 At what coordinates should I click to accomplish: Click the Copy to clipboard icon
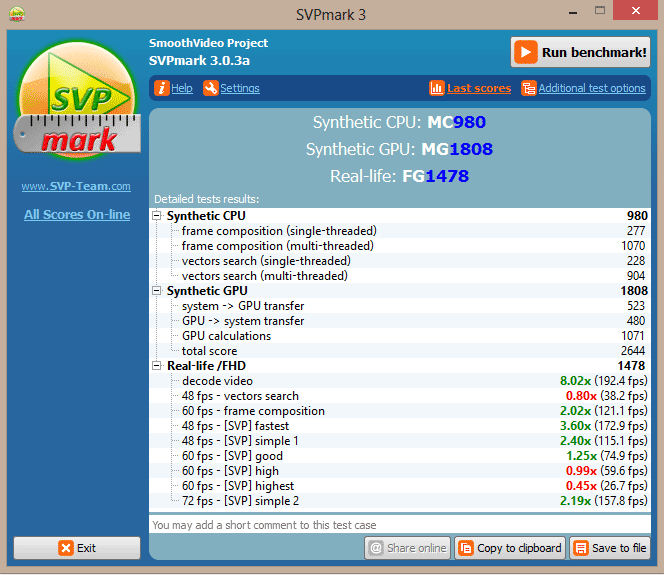466,548
